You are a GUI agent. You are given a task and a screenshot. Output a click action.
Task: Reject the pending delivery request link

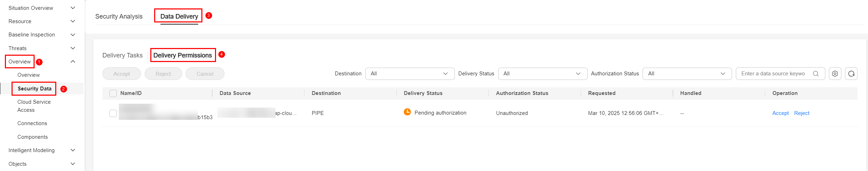(802, 113)
